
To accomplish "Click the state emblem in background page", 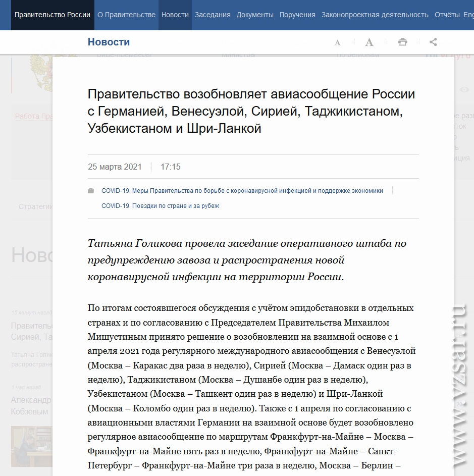I will 41,73.
